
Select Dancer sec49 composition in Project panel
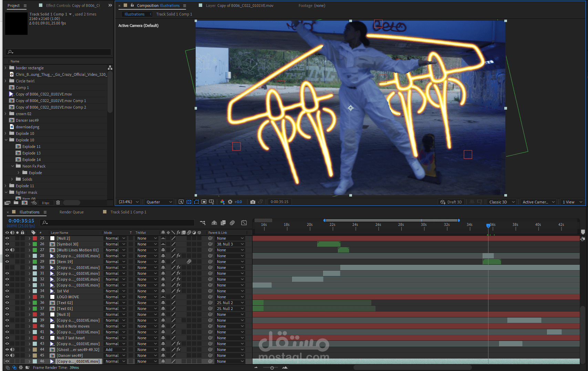click(x=27, y=120)
